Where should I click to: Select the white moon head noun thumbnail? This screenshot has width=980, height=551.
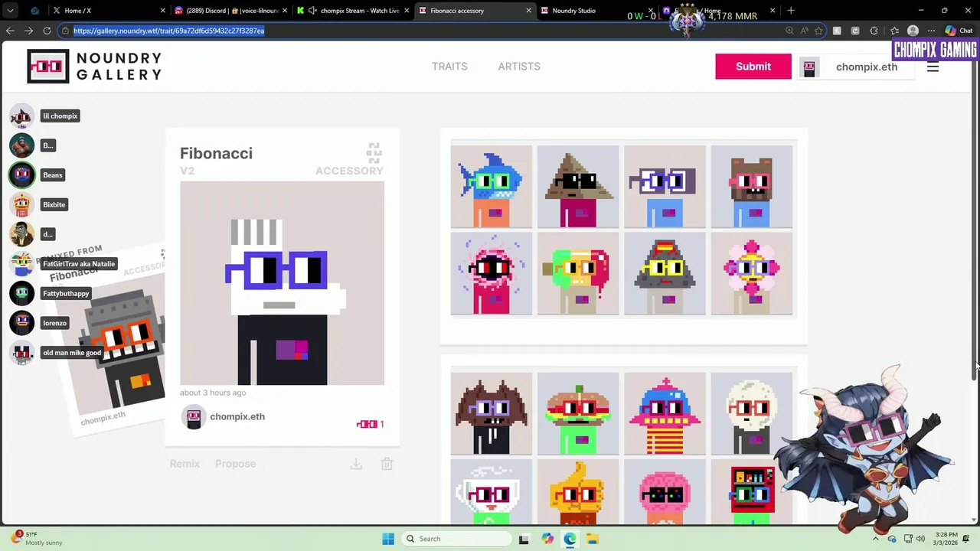point(752,414)
